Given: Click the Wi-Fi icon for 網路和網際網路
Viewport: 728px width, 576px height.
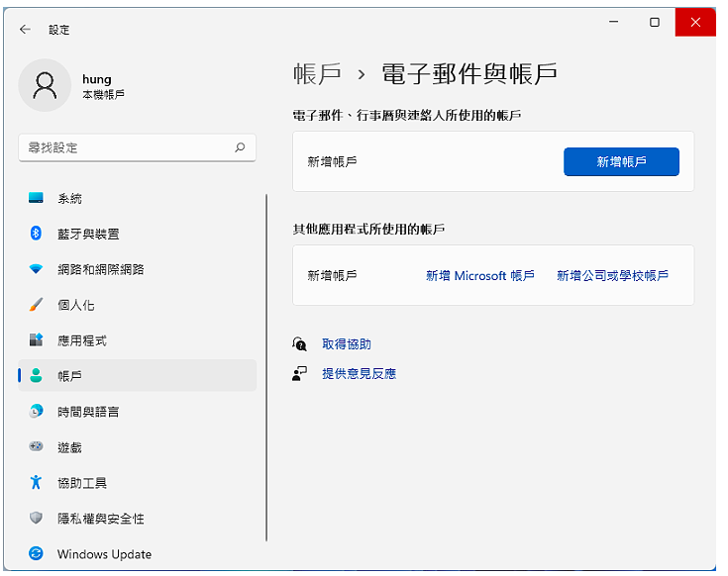Looking at the screenshot, I should click(x=36, y=269).
